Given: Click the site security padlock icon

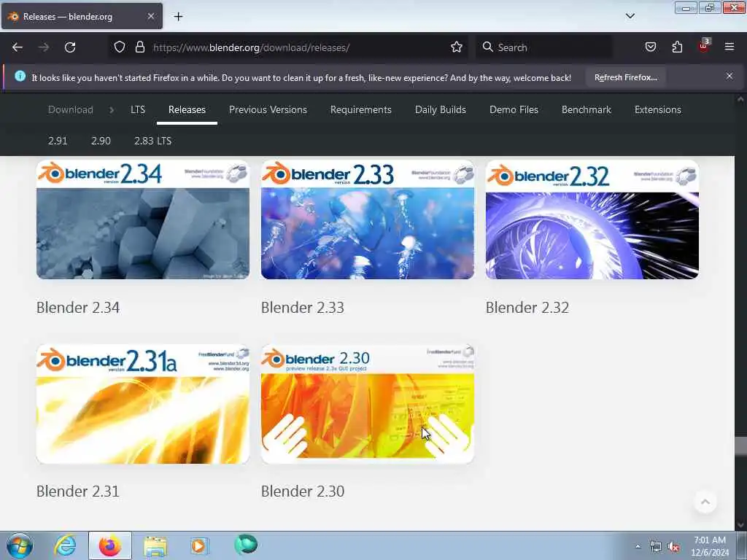Looking at the screenshot, I should click(139, 47).
